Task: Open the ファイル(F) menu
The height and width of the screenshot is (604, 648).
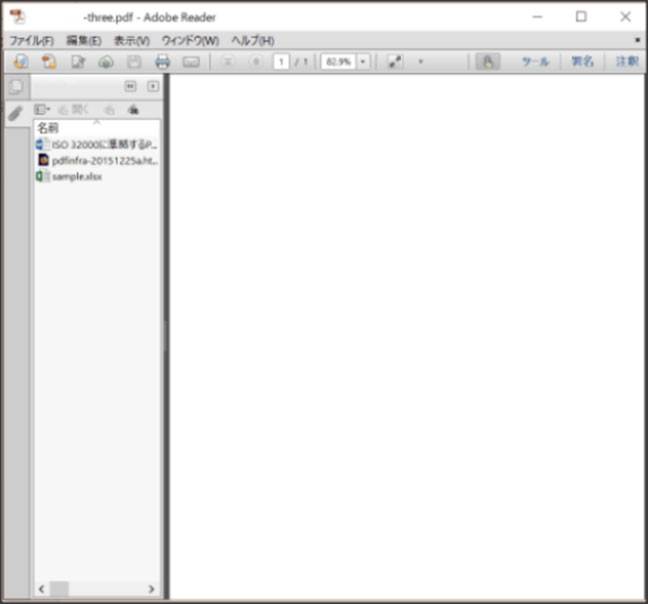Action: coord(32,40)
